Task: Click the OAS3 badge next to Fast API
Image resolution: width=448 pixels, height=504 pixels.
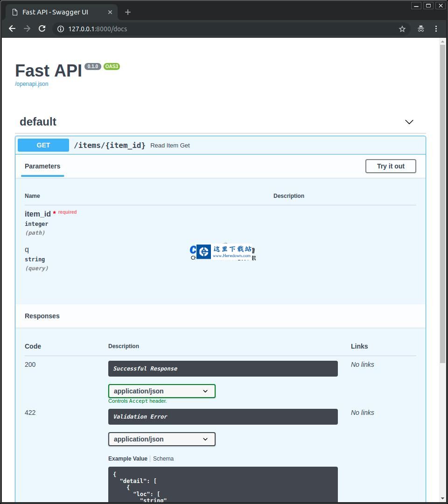Action: point(112,66)
